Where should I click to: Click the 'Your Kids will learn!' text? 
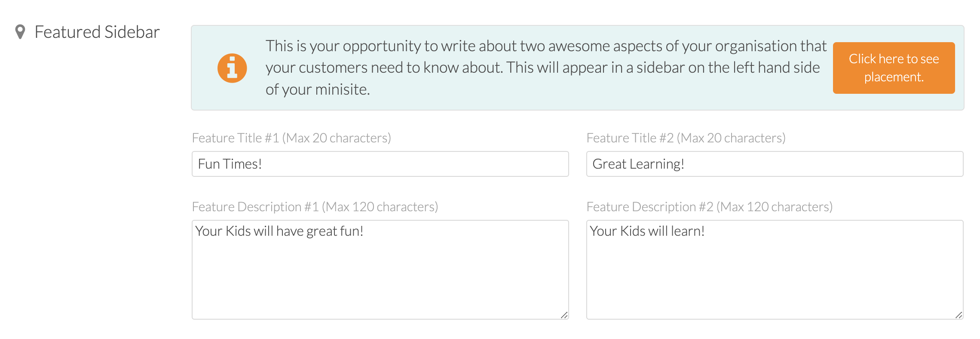(647, 231)
